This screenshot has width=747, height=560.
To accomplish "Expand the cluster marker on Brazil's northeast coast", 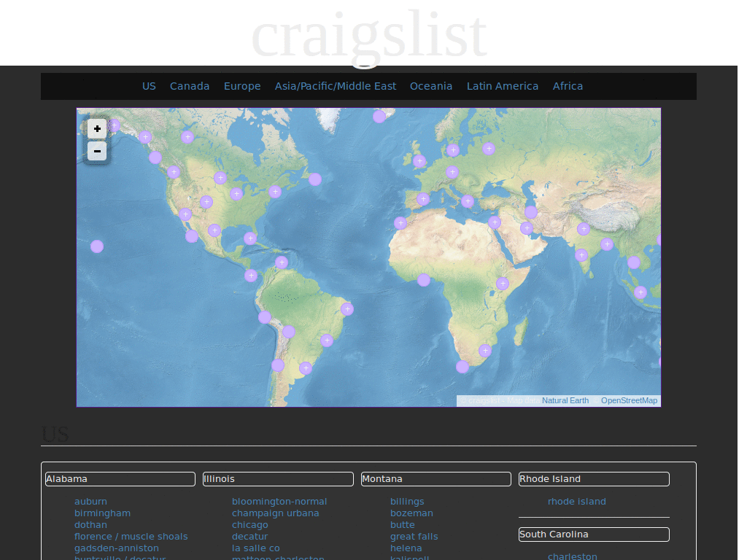I will coord(347,309).
